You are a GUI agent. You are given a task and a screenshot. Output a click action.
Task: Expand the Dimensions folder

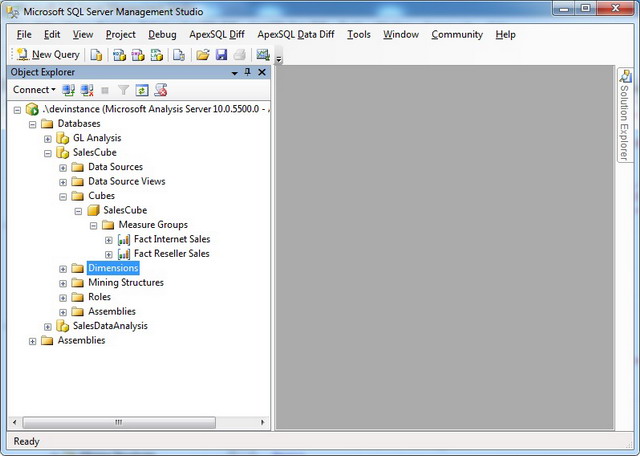tap(63, 269)
